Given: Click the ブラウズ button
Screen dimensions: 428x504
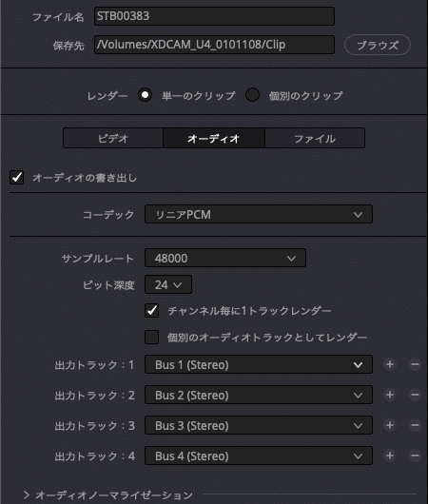Looking at the screenshot, I should coord(378,45).
